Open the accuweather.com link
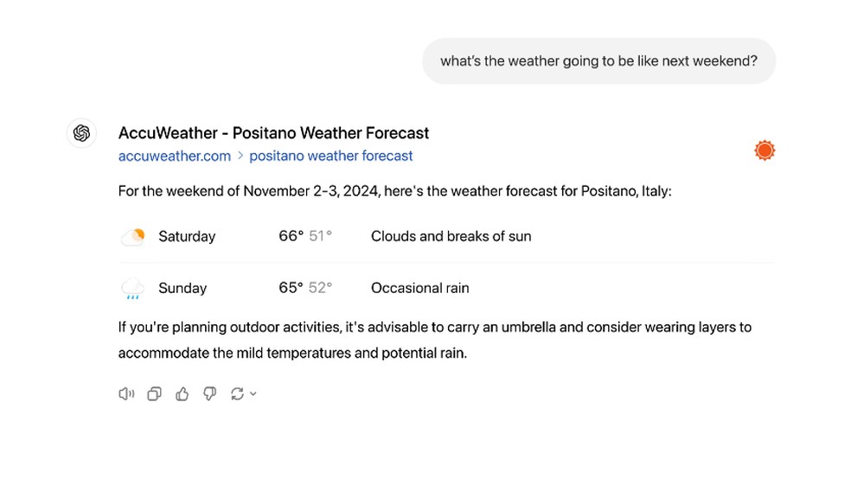 tap(175, 156)
